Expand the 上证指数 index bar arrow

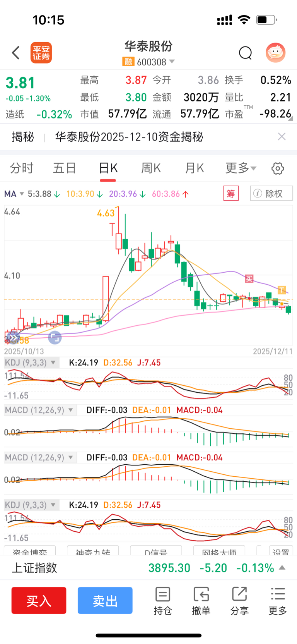(282, 568)
